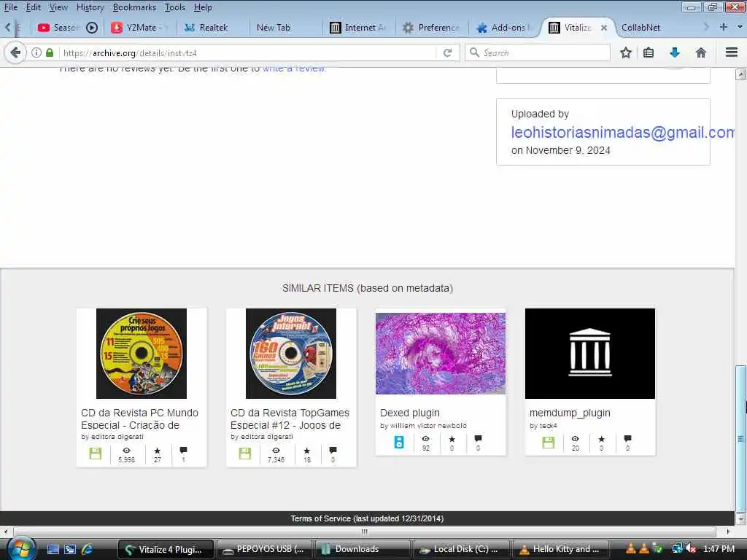Open CD da Revista PC Mundo Especial title
Screen dimensions: 747x560
(139, 419)
